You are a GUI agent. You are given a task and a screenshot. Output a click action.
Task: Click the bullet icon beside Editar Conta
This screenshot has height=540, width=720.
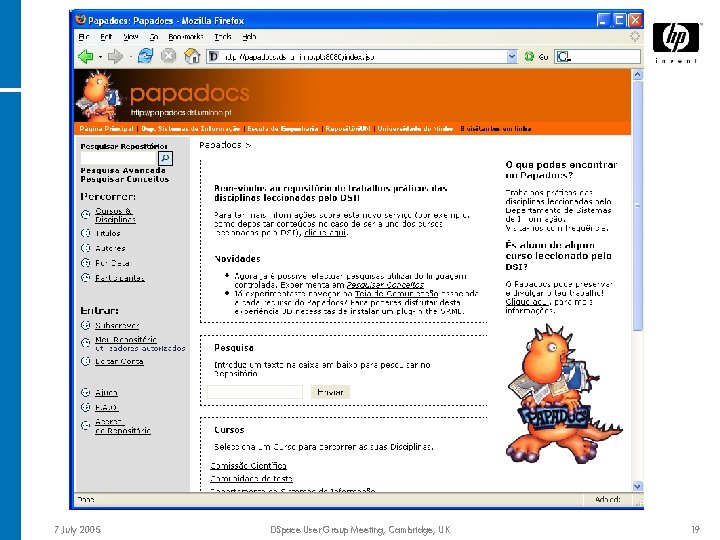coord(85,361)
